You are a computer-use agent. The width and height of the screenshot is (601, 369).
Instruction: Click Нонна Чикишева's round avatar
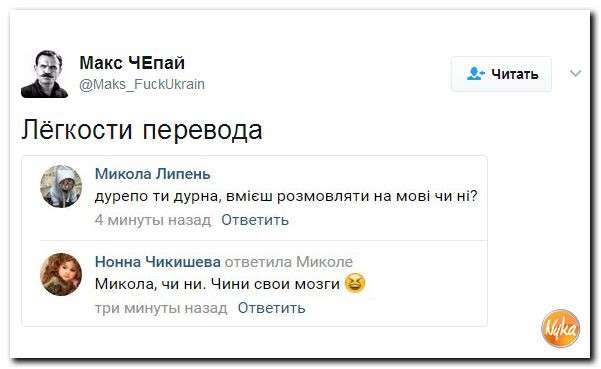(x=61, y=274)
